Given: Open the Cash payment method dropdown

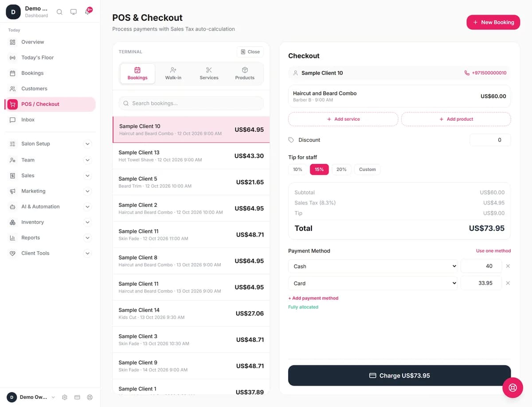Looking at the screenshot, I should coord(373,266).
